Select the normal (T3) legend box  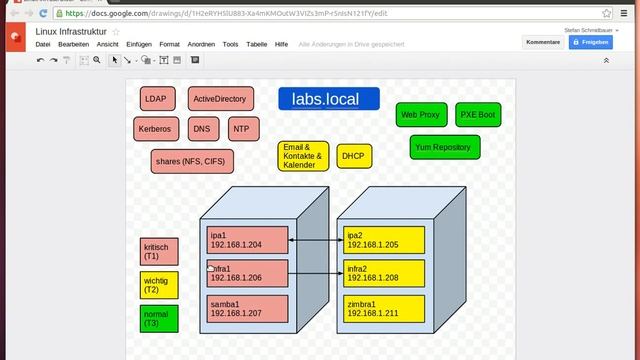click(159, 319)
